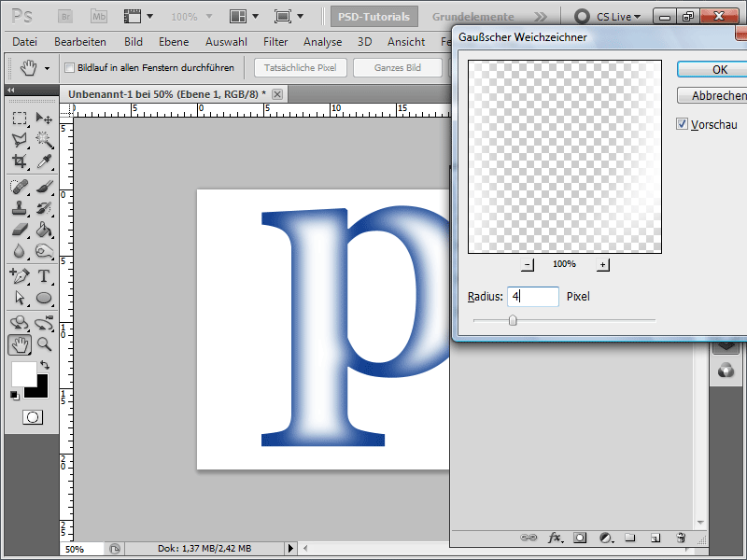Select the Crop tool
This screenshot has width=747, height=560.
19,161
